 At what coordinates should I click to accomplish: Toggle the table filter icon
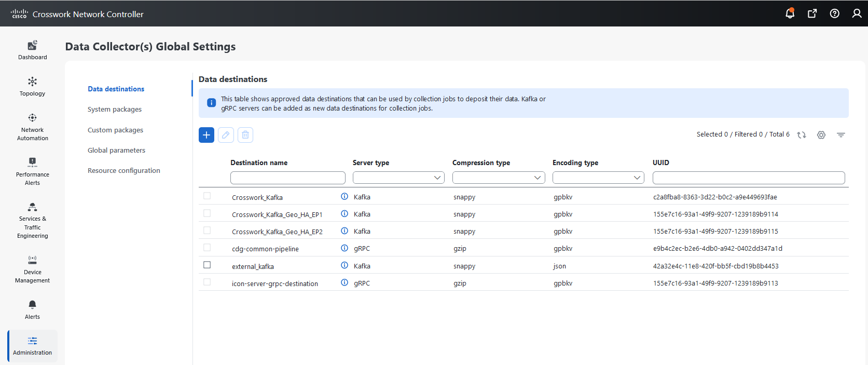point(841,135)
